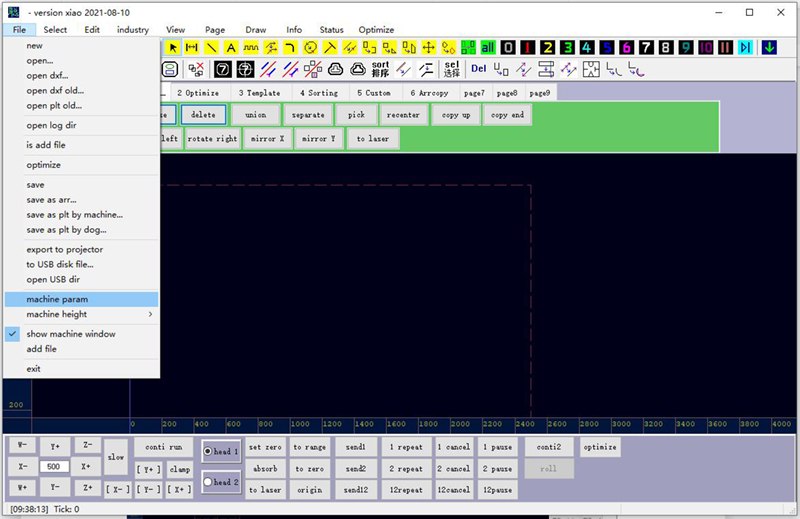Click the 'copy end' button

point(507,115)
